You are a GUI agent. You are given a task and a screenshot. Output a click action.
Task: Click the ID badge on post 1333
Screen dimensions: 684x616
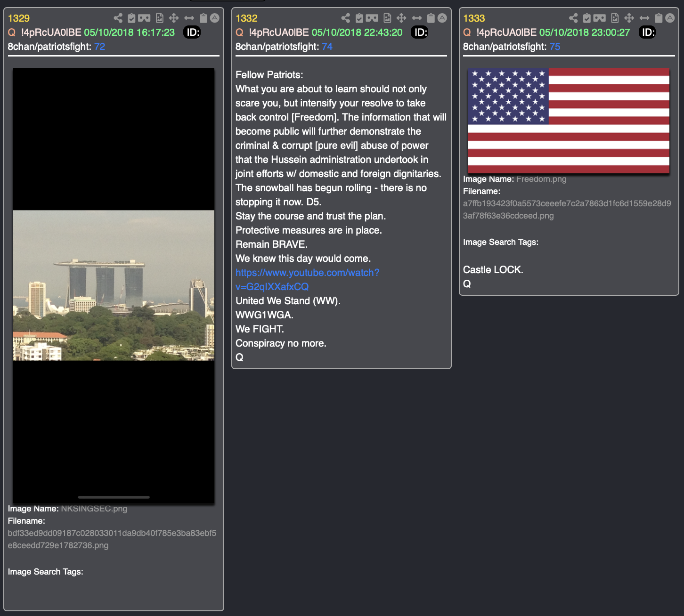(x=647, y=32)
